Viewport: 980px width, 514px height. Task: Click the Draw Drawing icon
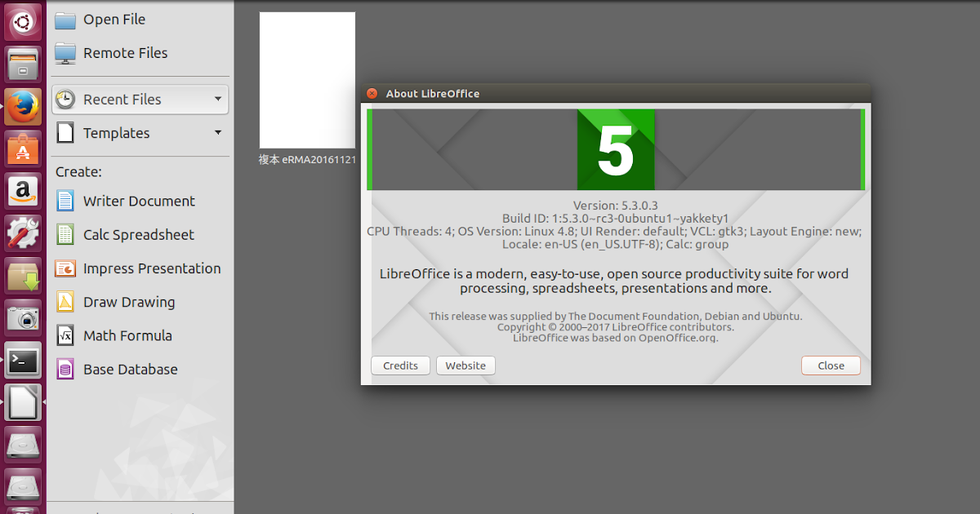(x=65, y=302)
